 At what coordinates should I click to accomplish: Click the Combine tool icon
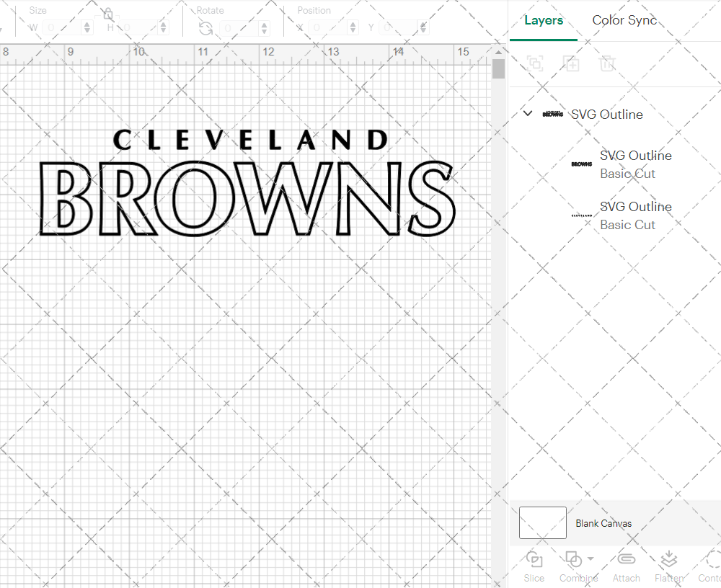tap(573, 561)
